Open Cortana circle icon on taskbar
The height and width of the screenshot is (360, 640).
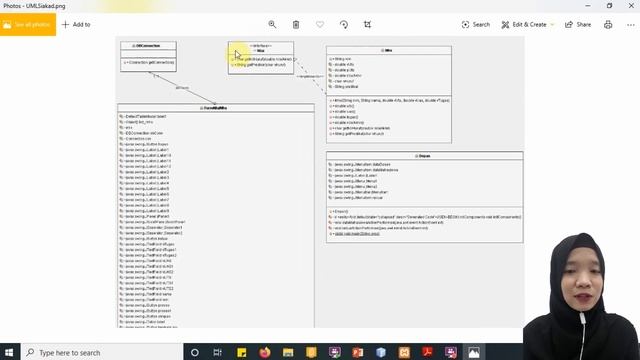coord(195,352)
